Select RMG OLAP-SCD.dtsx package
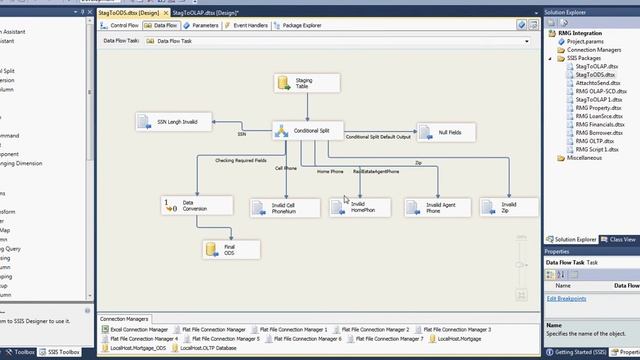This screenshot has width=640, height=360. 601,91
